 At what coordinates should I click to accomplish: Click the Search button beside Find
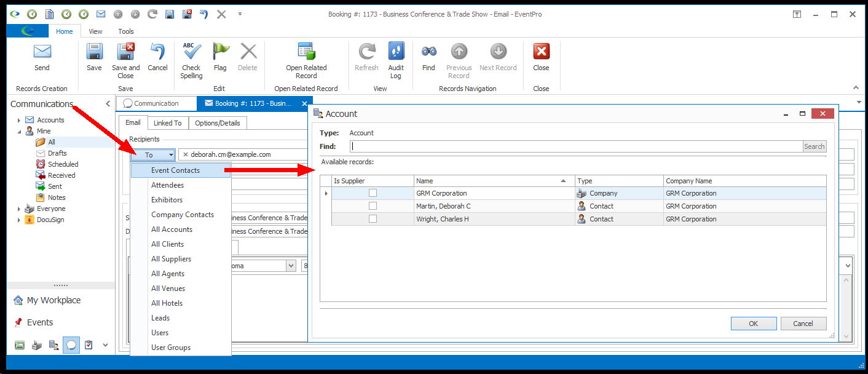point(815,146)
